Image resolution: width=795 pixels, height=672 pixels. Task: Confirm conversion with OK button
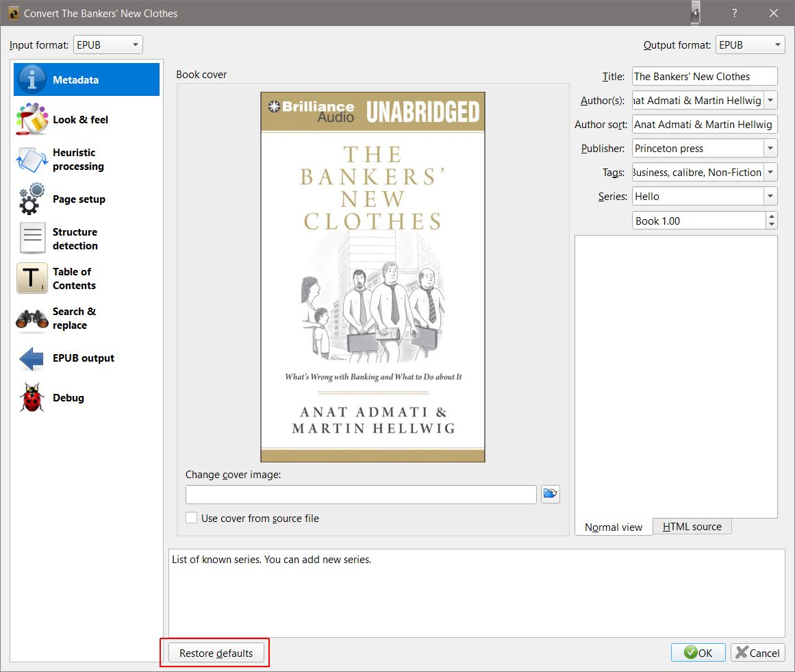click(698, 653)
